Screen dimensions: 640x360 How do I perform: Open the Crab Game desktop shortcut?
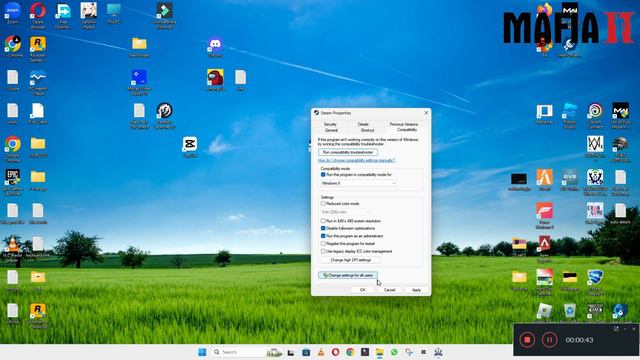[595, 212]
